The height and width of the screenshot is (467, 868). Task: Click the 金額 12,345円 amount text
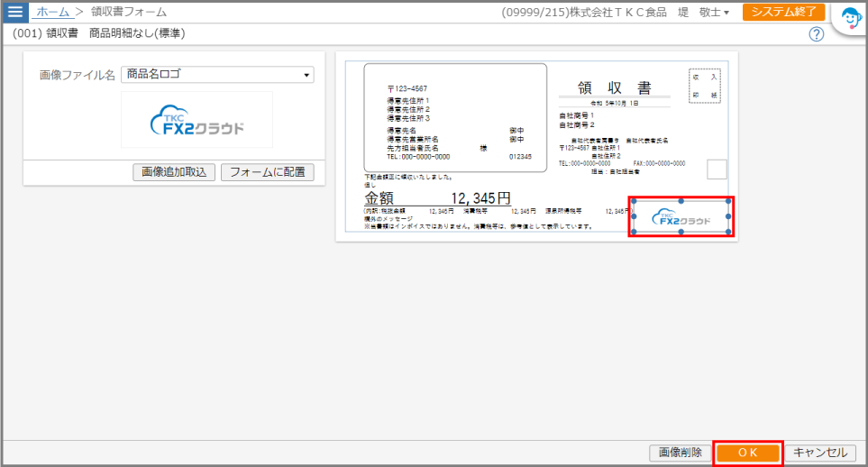pyautogui.click(x=437, y=198)
